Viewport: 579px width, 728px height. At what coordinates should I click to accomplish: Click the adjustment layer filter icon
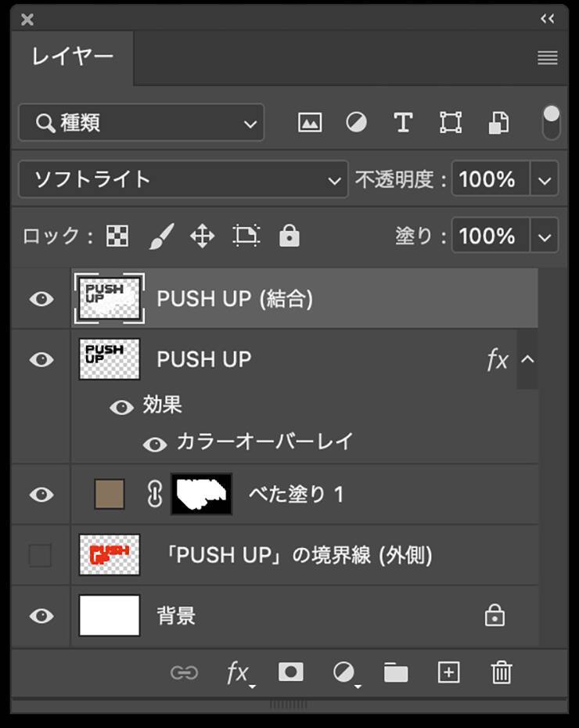click(357, 122)
